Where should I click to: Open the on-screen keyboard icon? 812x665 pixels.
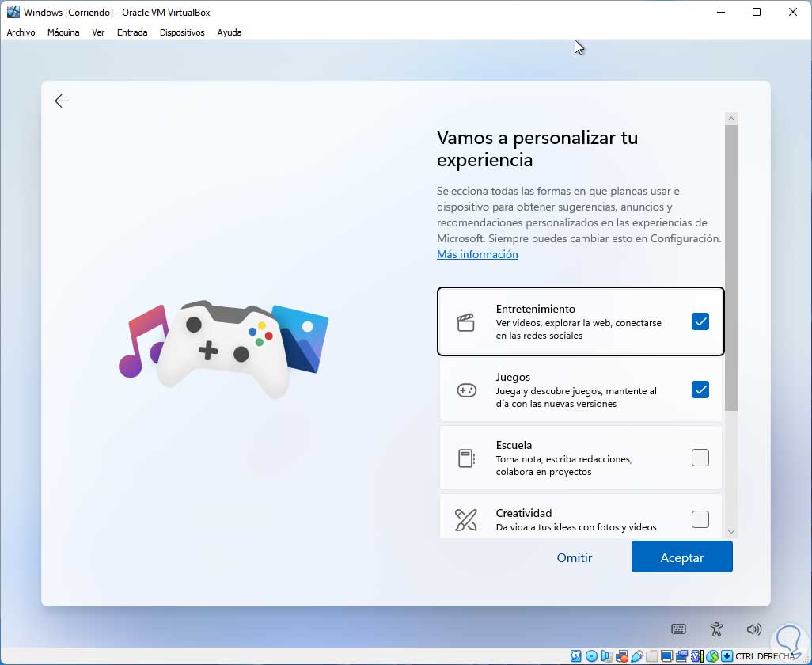pos(678,629)
